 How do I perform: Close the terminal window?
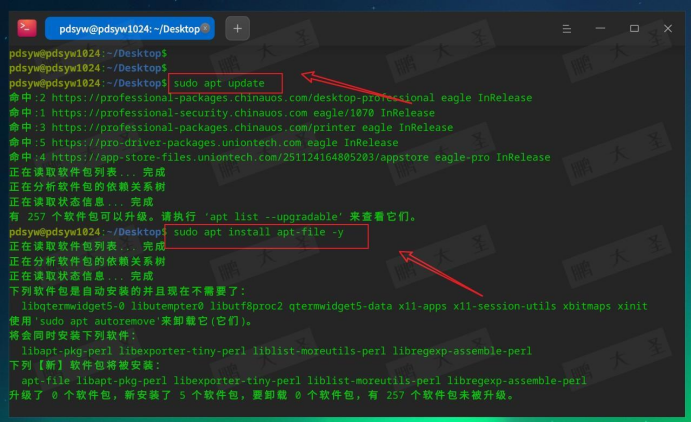pyautogui.click(x=668, y=28)
